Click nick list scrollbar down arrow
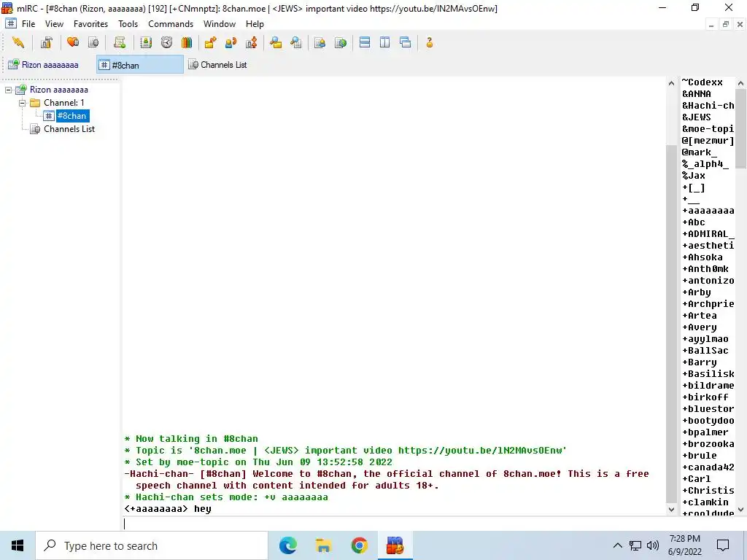The height and width of the screenshot is (560, 747). point(740,509)
